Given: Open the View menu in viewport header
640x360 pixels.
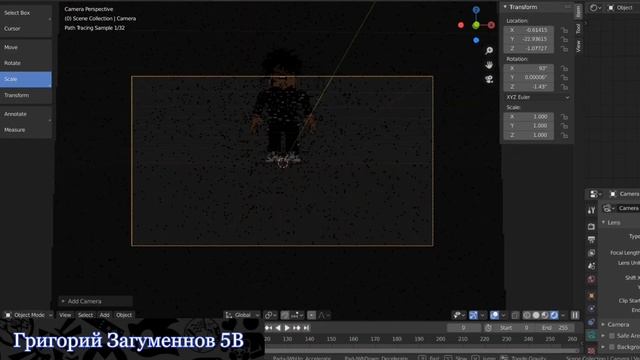Looking at the screenshot, I should pos(65,315).
